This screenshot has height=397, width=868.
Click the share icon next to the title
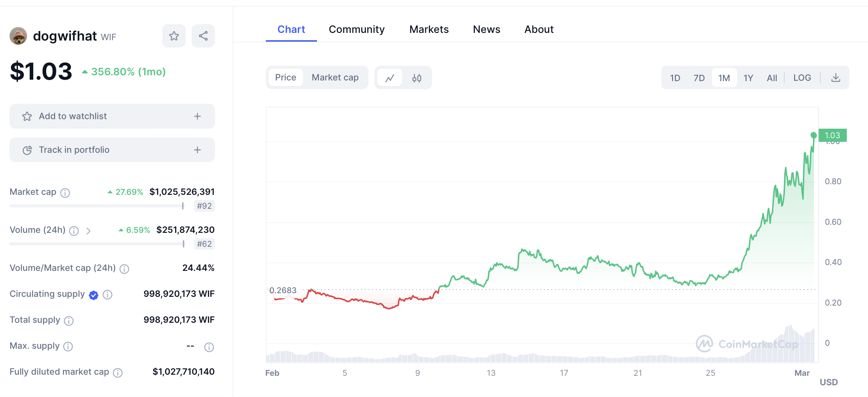click(x=203, y=36)
